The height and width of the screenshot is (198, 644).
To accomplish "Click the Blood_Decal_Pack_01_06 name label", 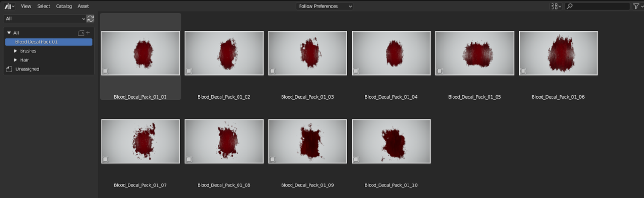I will (558, 97).
